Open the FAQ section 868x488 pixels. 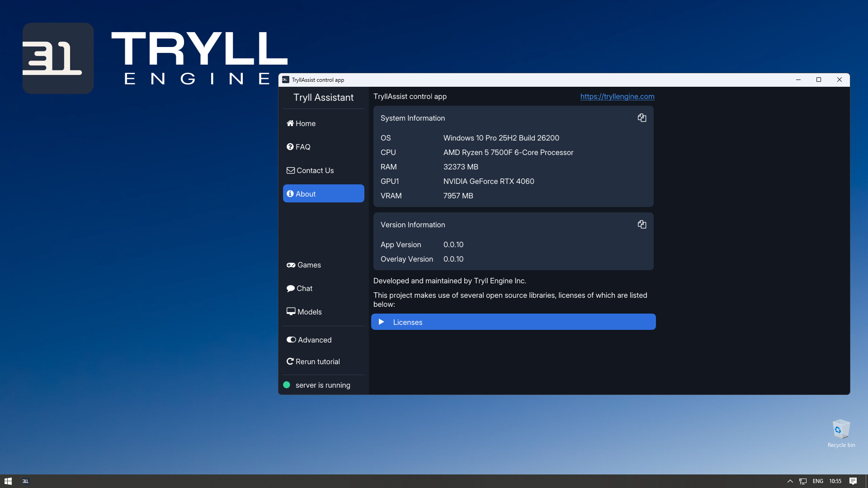[323, 147]
